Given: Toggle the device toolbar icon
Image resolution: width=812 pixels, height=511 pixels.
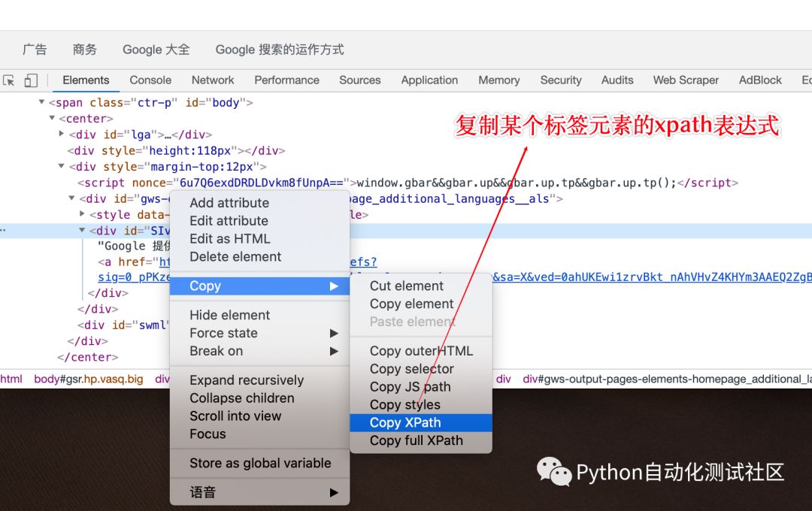Looking at the screenshot, I should click(31, 80).
